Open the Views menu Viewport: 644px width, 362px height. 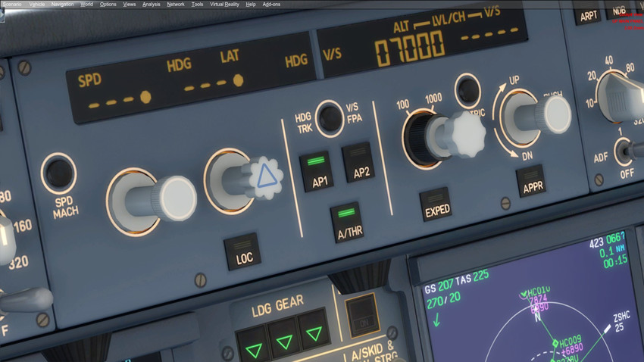coord(130,4)
